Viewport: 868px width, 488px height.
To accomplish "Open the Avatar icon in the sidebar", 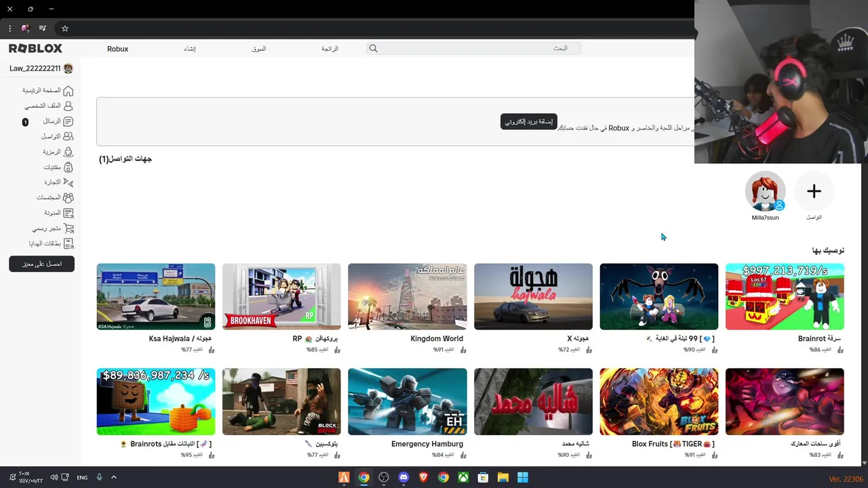I will click(x=68, y=152).
